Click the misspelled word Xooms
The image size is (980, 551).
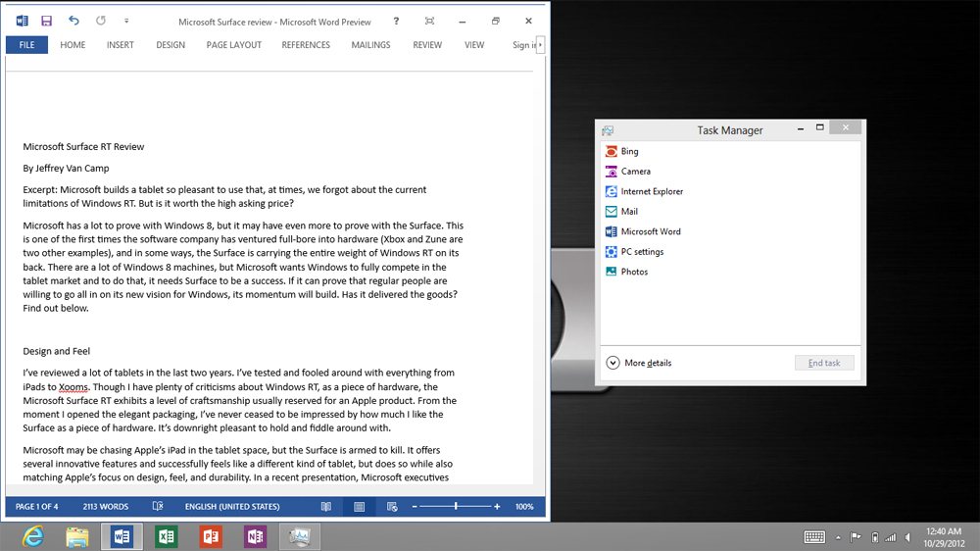click(73, 386)
